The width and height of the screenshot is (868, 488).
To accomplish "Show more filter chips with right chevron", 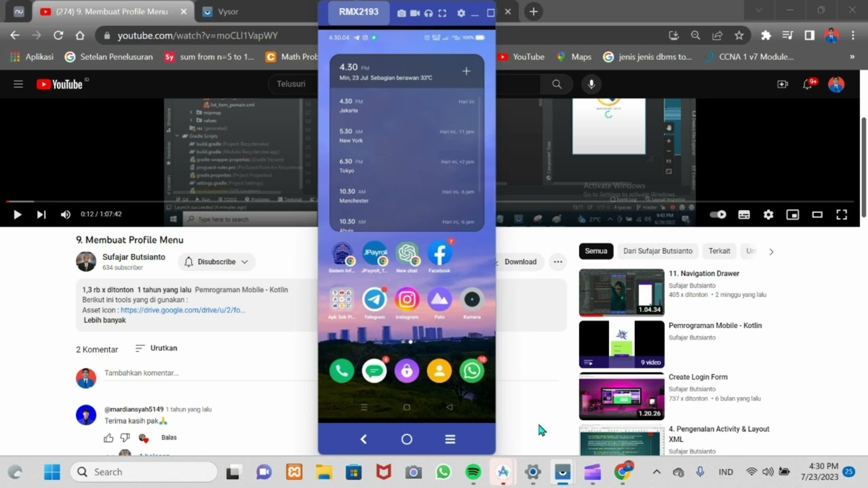I will (771, 251).
